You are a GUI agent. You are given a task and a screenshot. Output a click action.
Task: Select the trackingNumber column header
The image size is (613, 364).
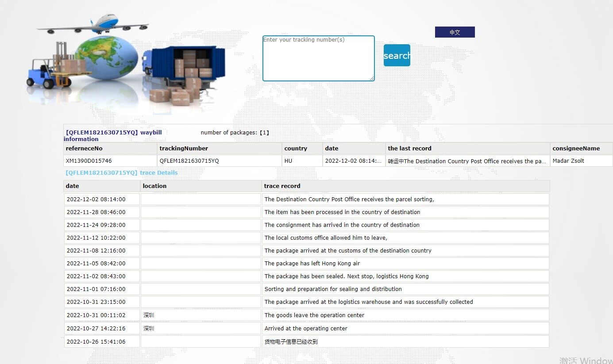coord(220,149)
